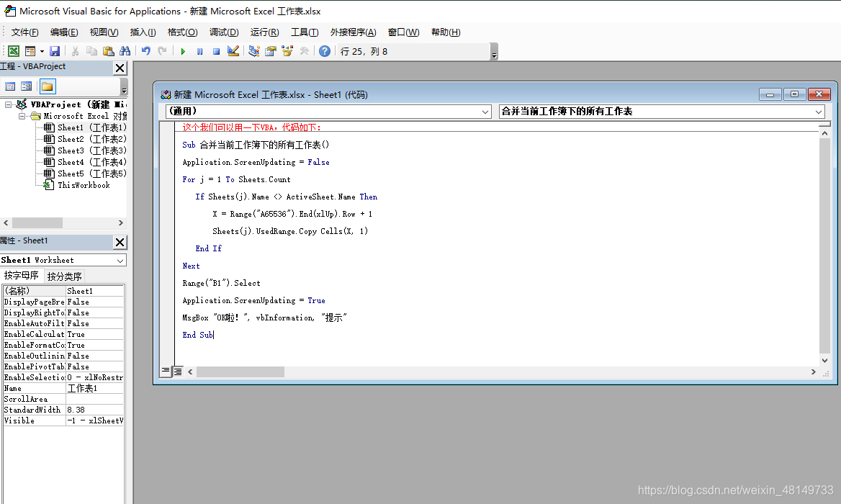Click the ScrollArea empty value field
Viewport: 841px width, 504px height.
(x=95, y=399)
